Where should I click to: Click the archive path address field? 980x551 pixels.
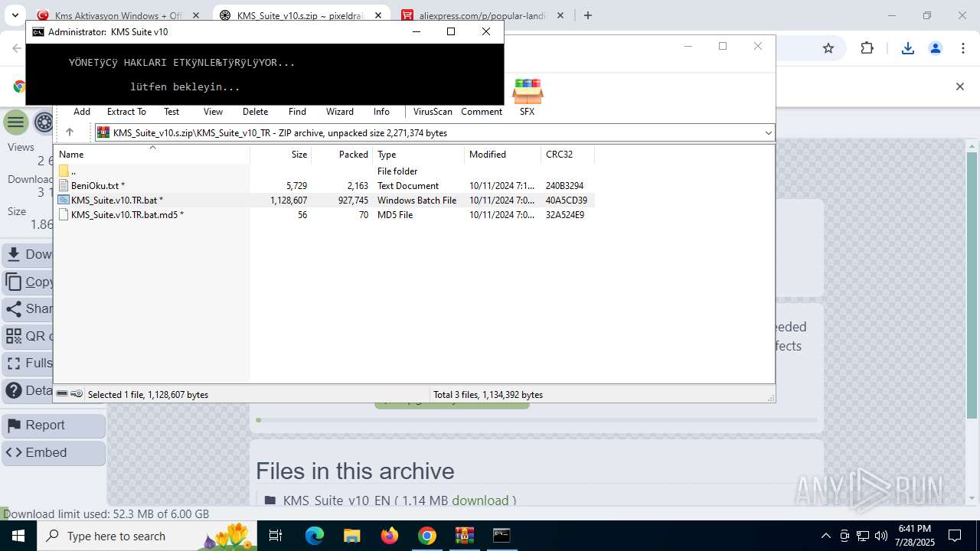433,133
